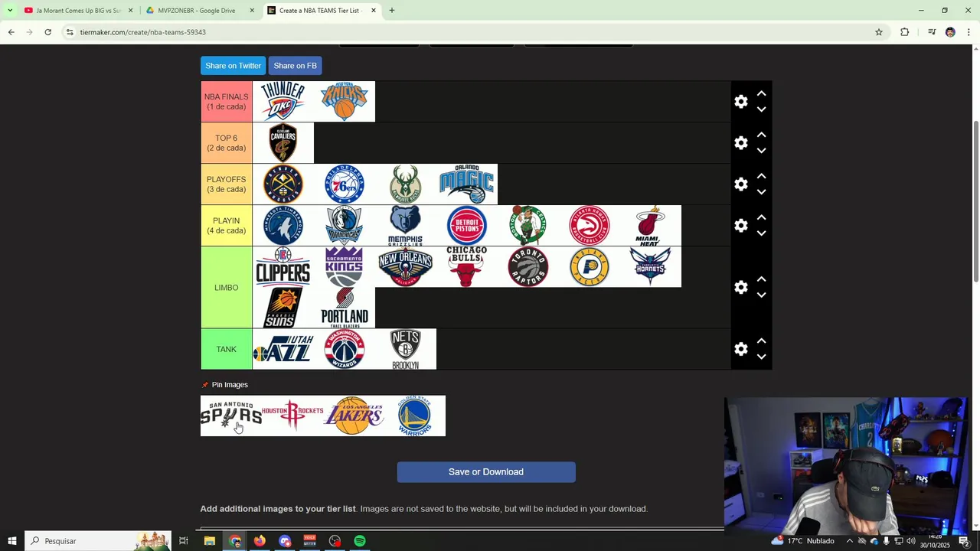This screenshot has height=551, width=980.
Task: Open Spotify from the taskbar
Action: tap(360, 541)
